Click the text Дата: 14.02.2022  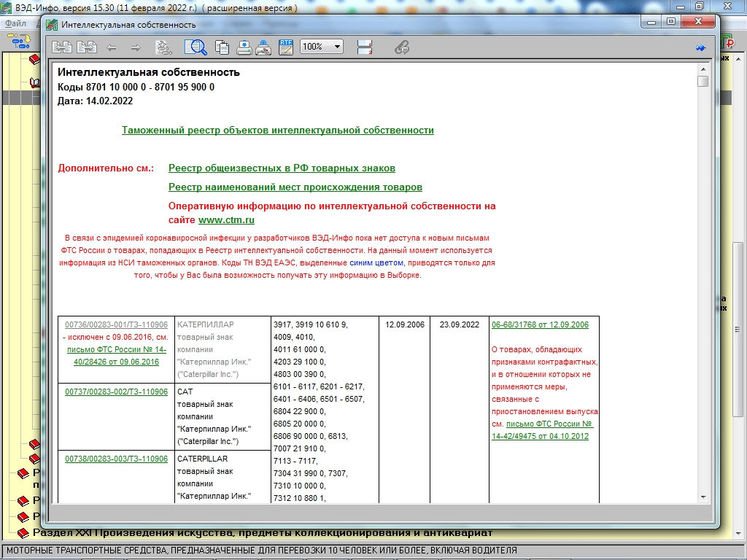click(x=96, y=101)
